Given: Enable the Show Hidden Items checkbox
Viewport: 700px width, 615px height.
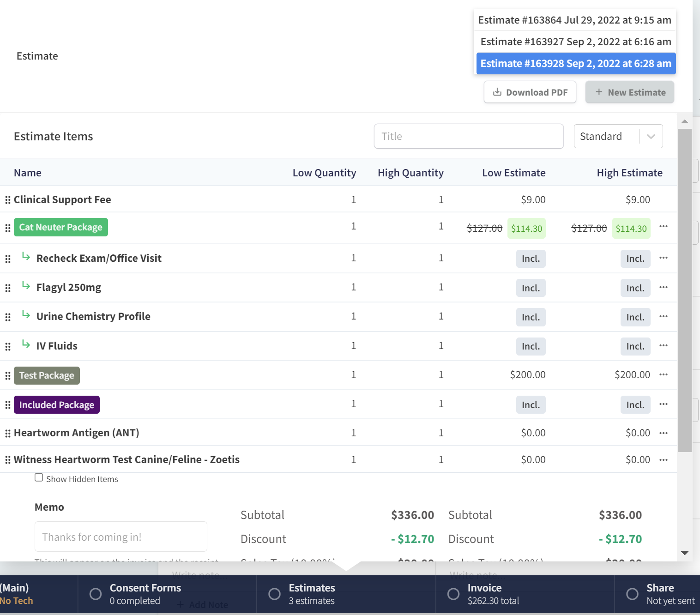Looking at the screenshot, I should tap(39, 478).
